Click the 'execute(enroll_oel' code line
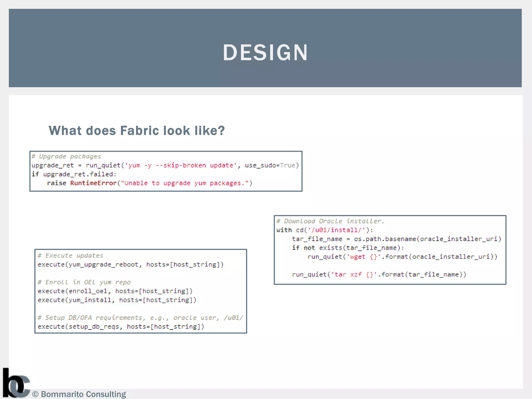The height and width of the screenshot is (399, 532). tap(115, 291)
